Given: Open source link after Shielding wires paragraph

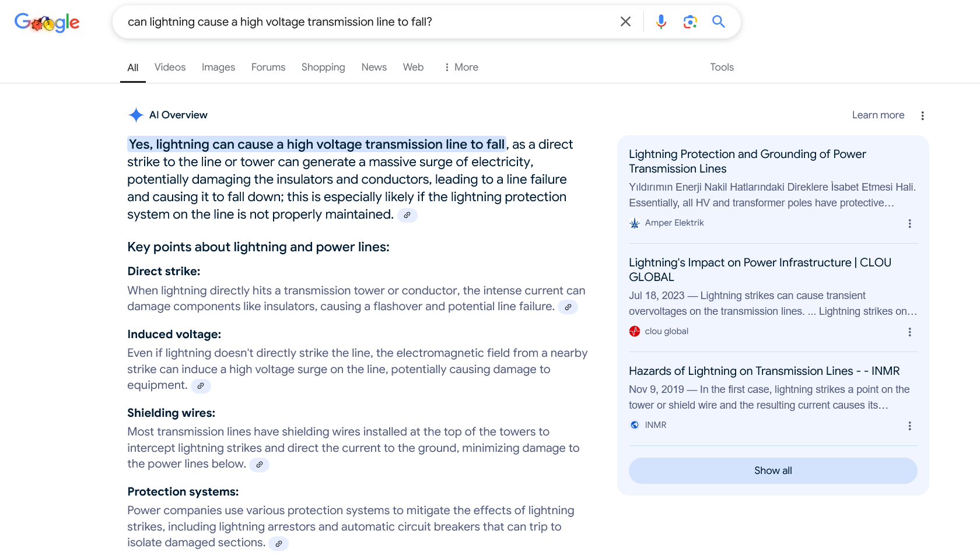Looking at the screenshot, I should click(x=259, y=465).
